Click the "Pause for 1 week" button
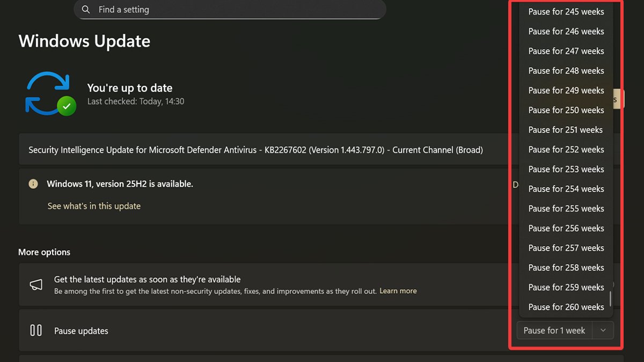 [x=554, y=330]
